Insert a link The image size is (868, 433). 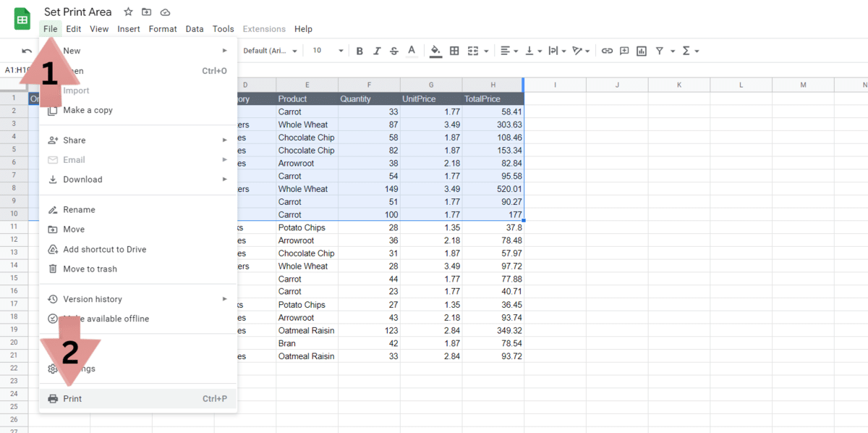[x=607, y=51]
